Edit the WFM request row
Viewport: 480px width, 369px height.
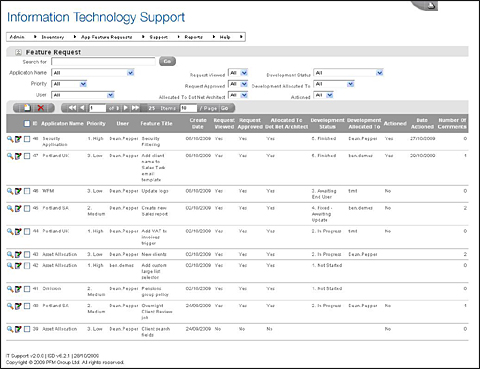[18, 191]
